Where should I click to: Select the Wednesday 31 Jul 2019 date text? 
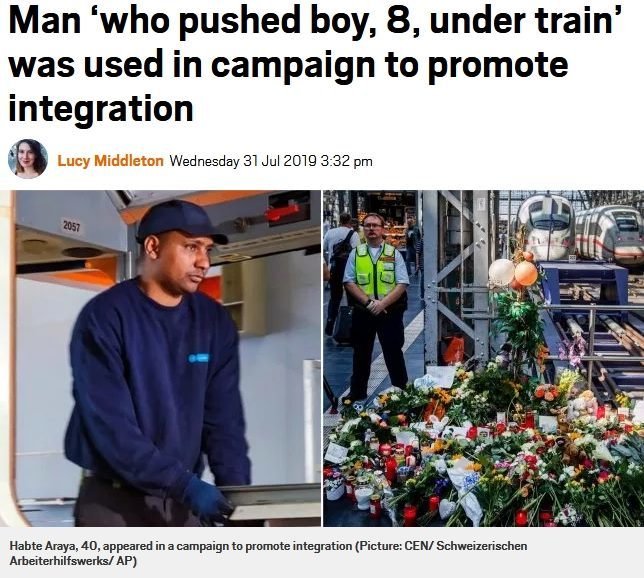[243, 161]
